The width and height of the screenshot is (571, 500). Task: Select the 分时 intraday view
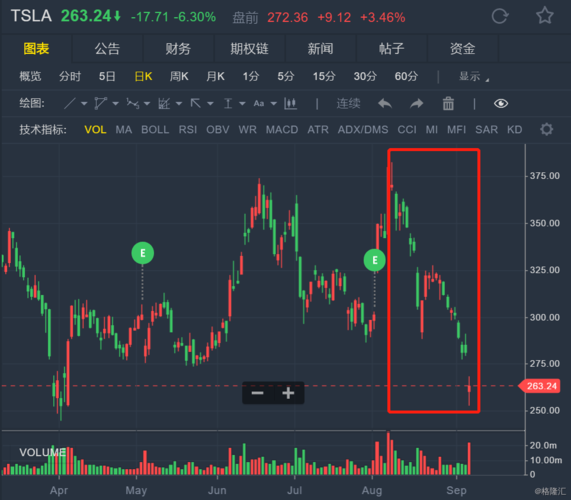click(70, 76)
